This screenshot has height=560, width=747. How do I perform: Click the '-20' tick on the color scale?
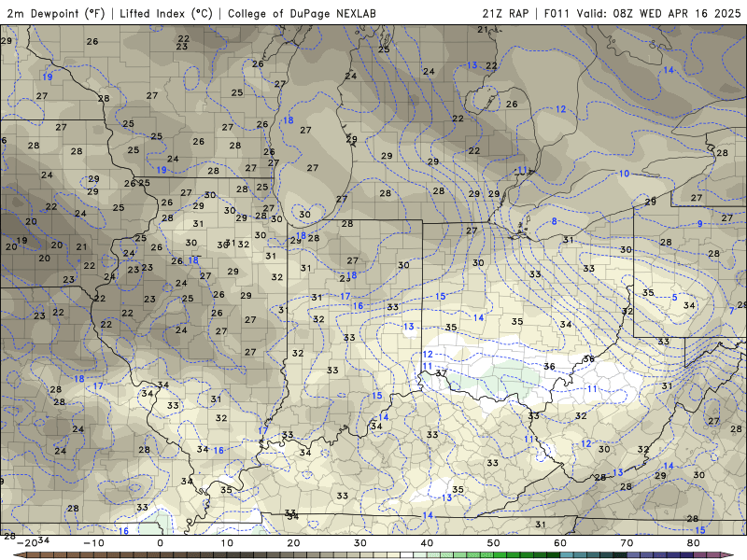click(x=27, y=543)
